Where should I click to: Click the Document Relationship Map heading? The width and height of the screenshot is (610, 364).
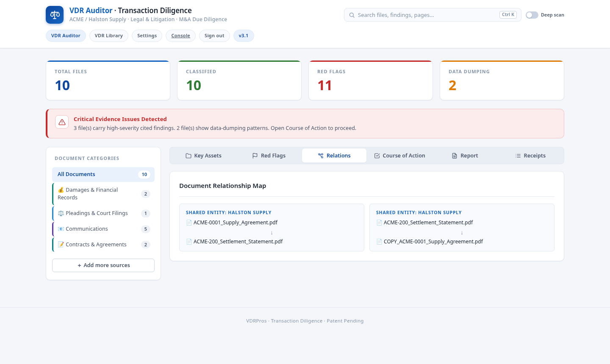223,186
